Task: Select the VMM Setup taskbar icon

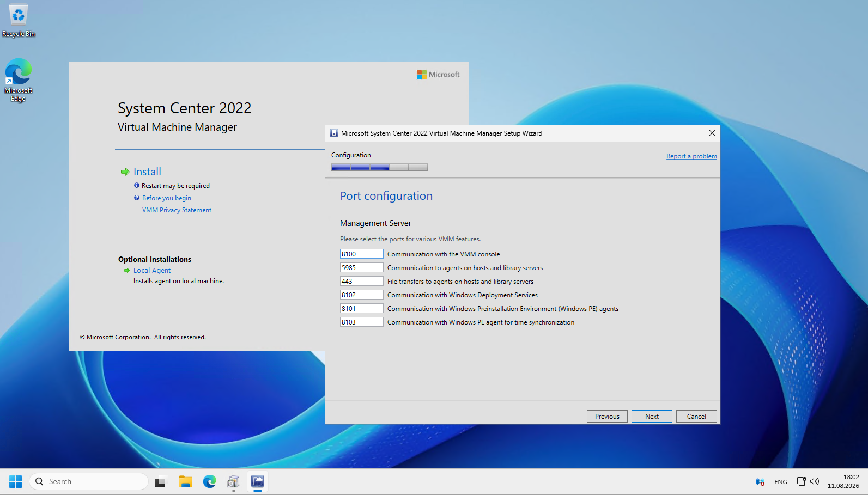Action: pos(258,481)
